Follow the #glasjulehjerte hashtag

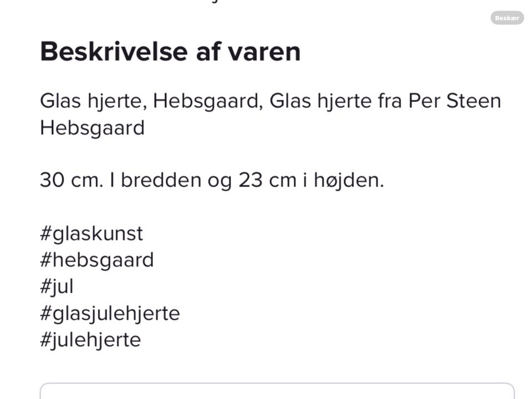point(110,313)
